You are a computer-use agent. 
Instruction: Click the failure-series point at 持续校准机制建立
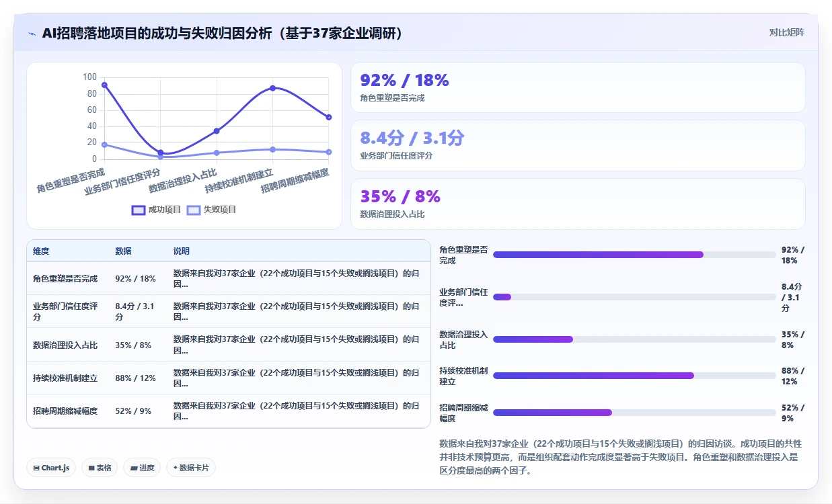click(x=272, y=149)
